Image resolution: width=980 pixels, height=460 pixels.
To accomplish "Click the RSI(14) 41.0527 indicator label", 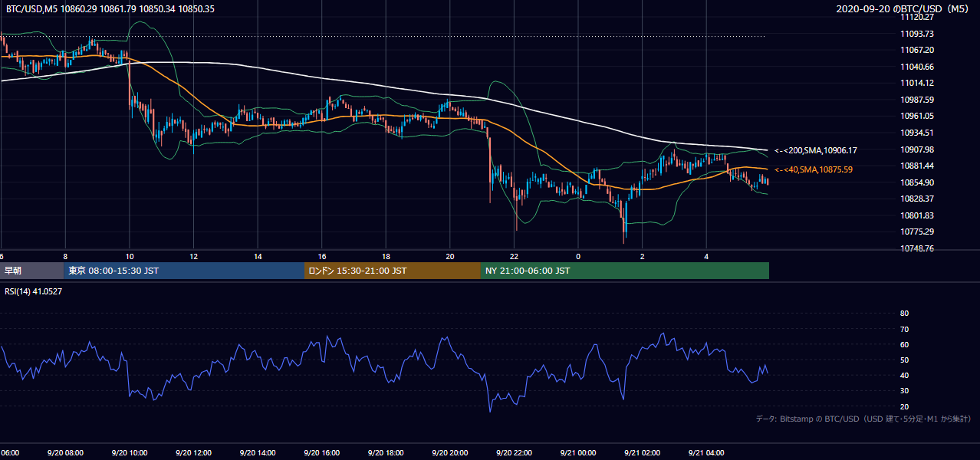I will tap(33, 291).
